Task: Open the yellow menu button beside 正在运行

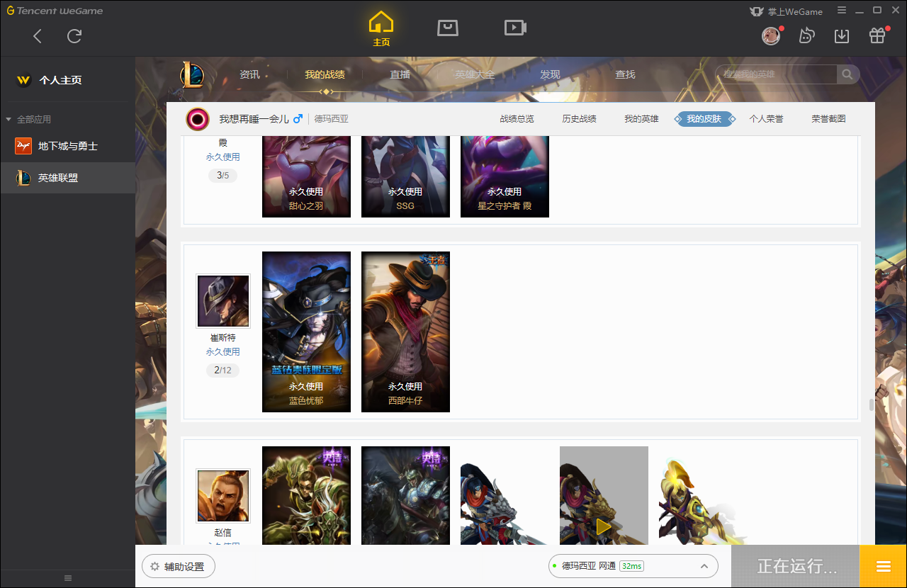Action: 883,566
